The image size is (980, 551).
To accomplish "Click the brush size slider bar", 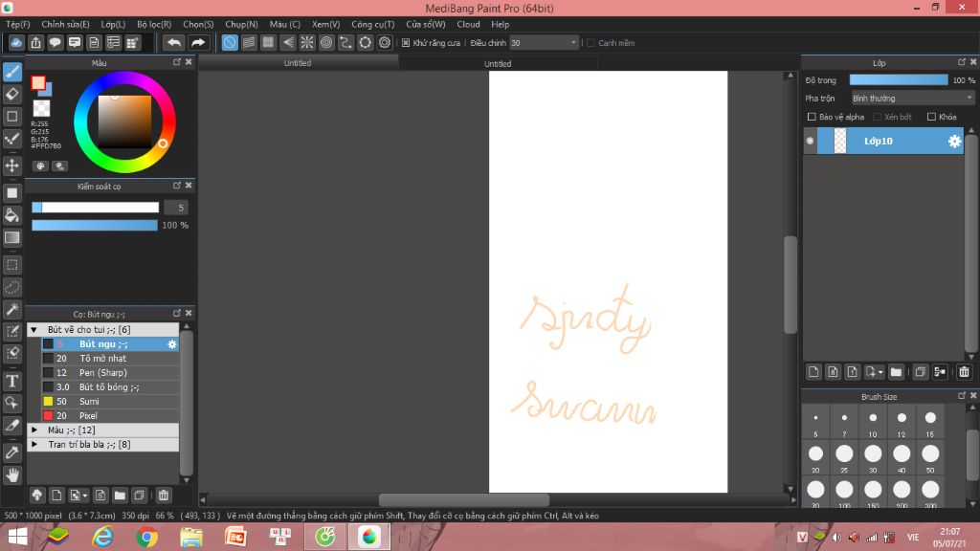I will tap(95, 208).
